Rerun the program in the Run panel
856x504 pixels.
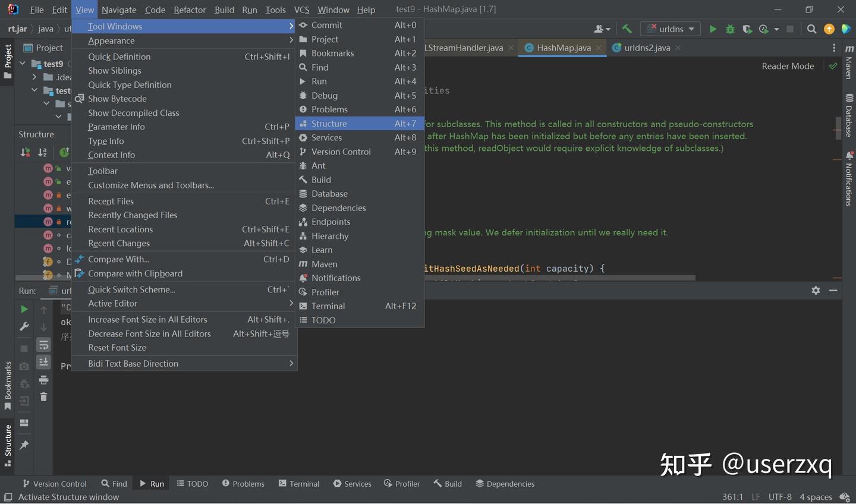pyautogui.click(x=24, y=309)
